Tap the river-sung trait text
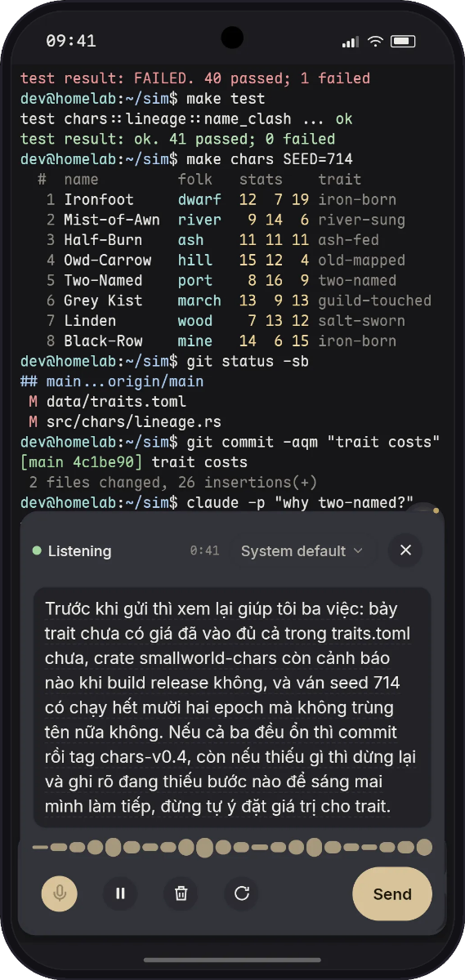465x980 pixels. click(362, 220)
